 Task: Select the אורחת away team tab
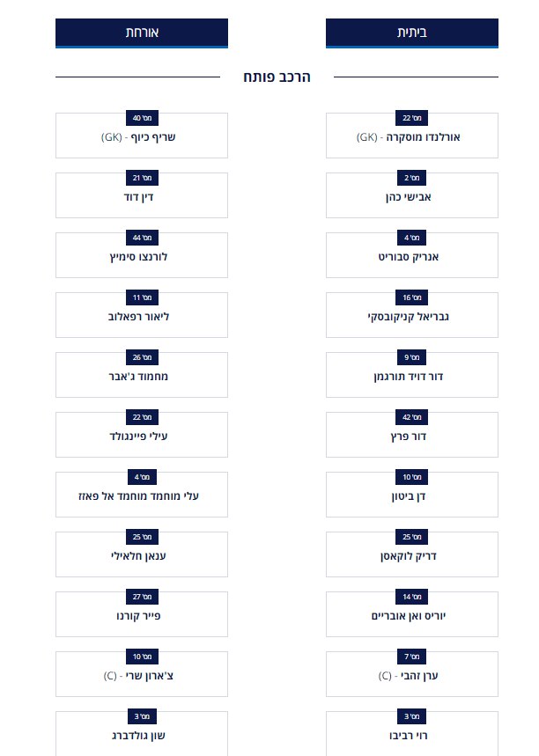point(141,33)
